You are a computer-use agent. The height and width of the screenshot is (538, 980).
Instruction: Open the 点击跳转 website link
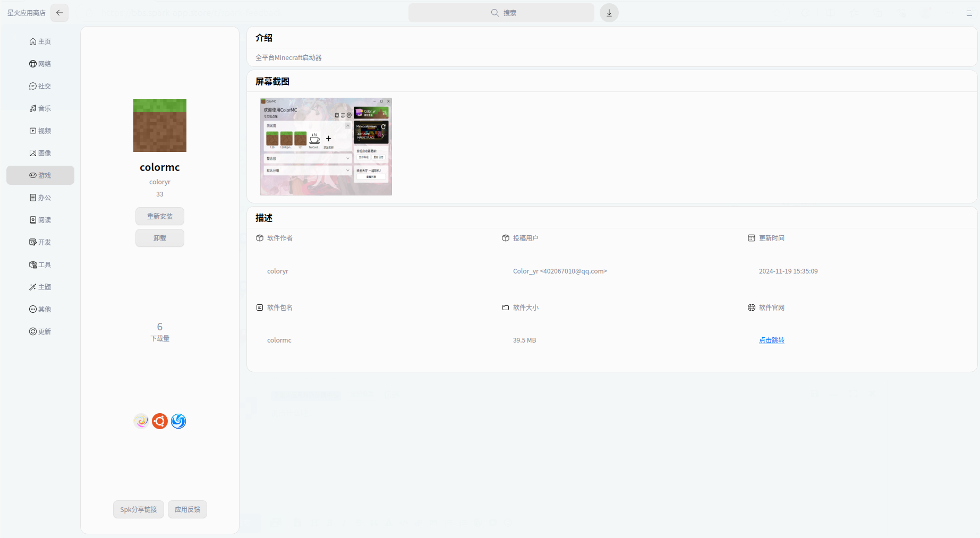(772, 340)
